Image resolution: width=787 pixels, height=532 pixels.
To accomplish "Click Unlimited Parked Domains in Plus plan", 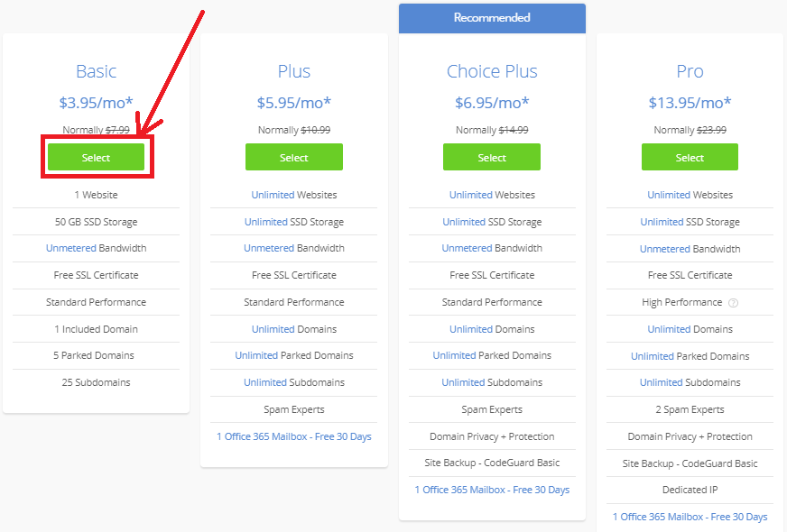I will click(x=256, y=355).
